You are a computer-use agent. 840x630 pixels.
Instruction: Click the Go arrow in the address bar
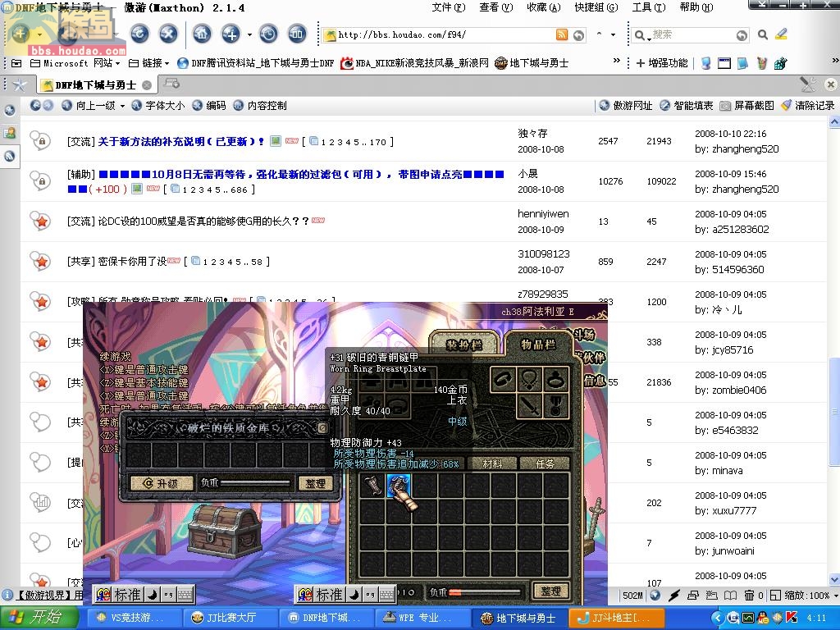coord(578,35)
